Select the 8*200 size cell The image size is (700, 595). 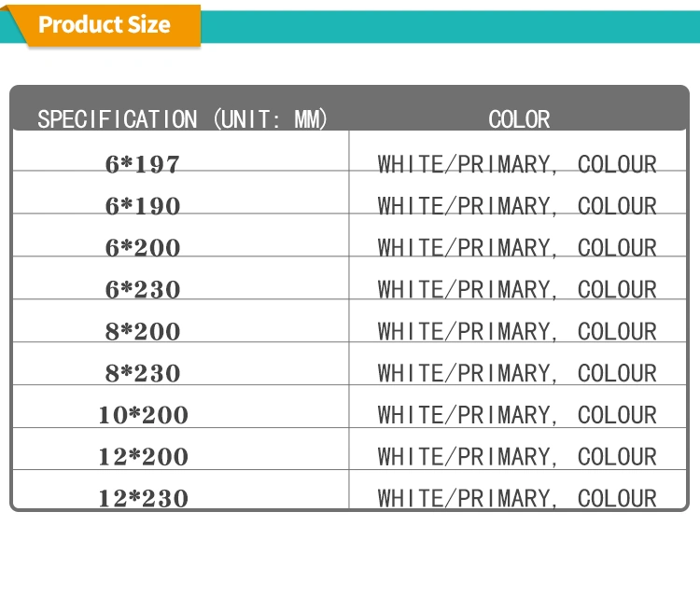coord(143,332)
